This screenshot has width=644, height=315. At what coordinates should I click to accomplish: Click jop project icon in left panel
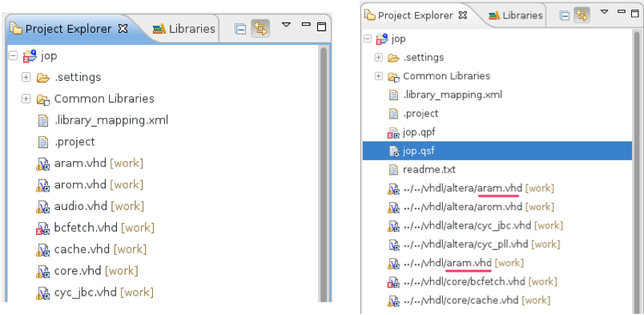30,55
